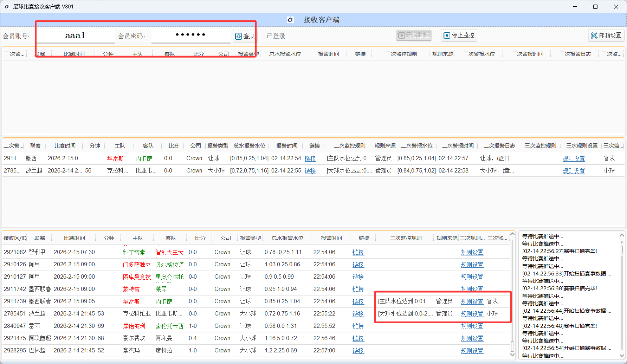Open 规则设置 for 拿杰玛 row
The width and height of the screenshot is (627, 364).
(x=472, y=351)
